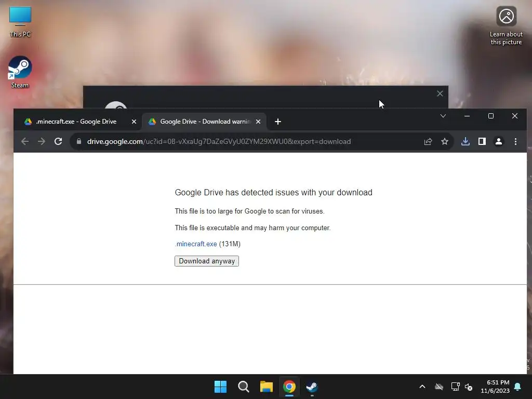Maximize the Chrome window
This screenshot has width=532, height=399.
(491, 116)
